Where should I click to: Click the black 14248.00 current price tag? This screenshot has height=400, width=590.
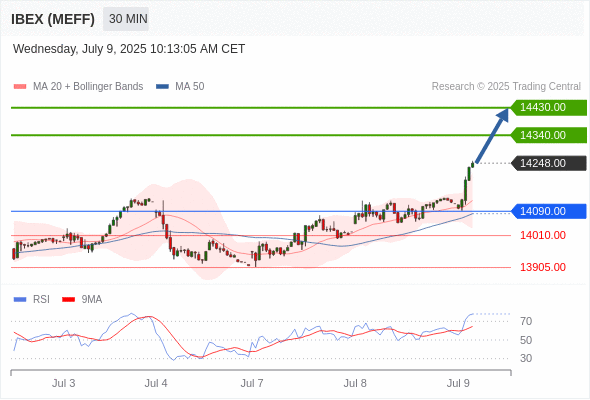pos(549,163)
